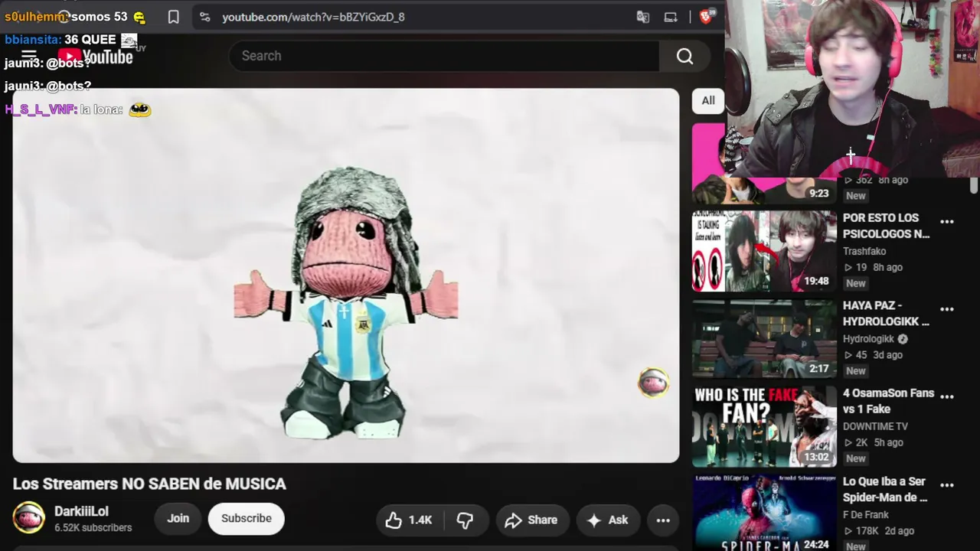Focus the YouTube Search field
This screenshot has height=551, width=980.
pos(444,56)
